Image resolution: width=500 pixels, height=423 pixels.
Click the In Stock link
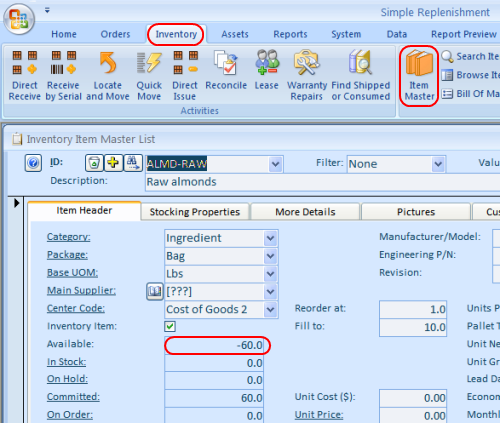coord(66,362)
